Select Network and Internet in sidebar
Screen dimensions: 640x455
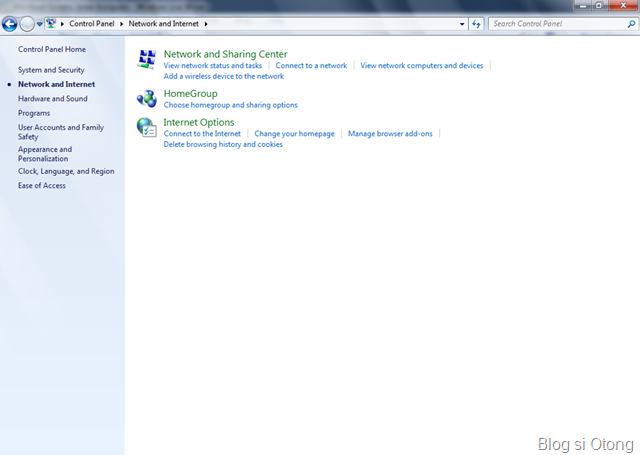tap(56, 84)
